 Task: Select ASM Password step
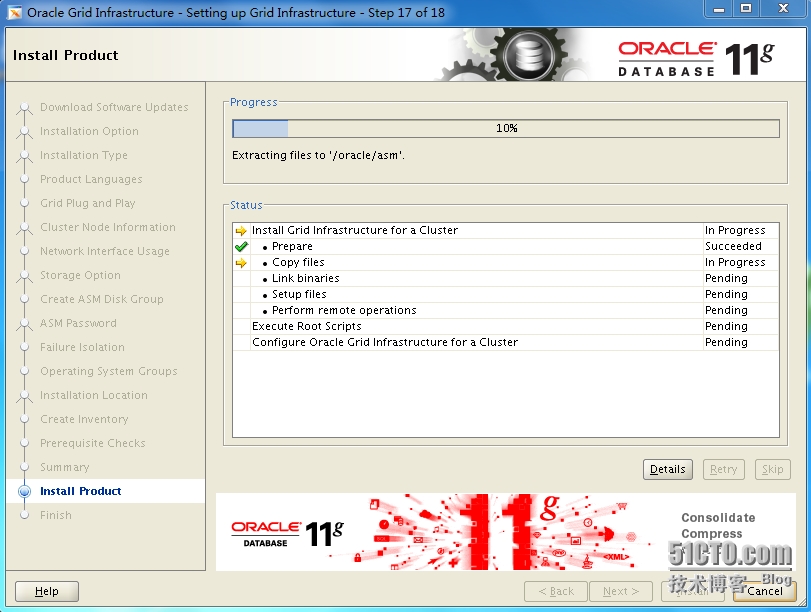click(78, 323)
